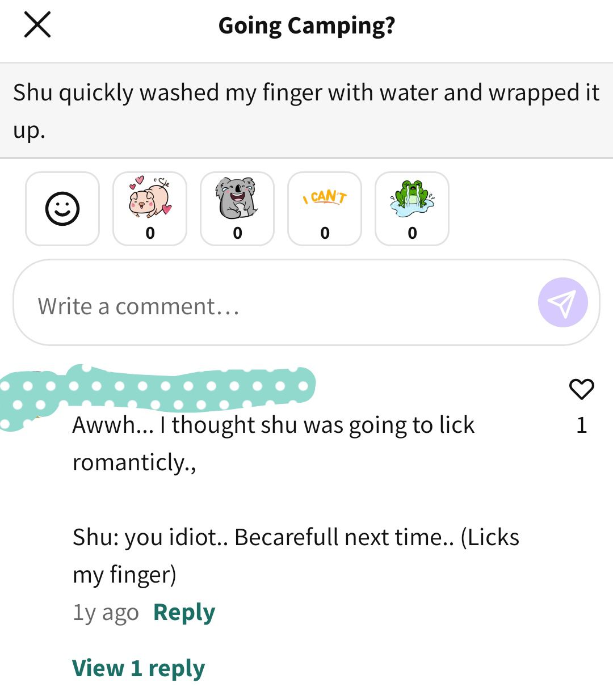The height and width of the screenshot is (700, 613).
Task: Expand "View 1 reply" thread
Action: [x=138, y=668]
